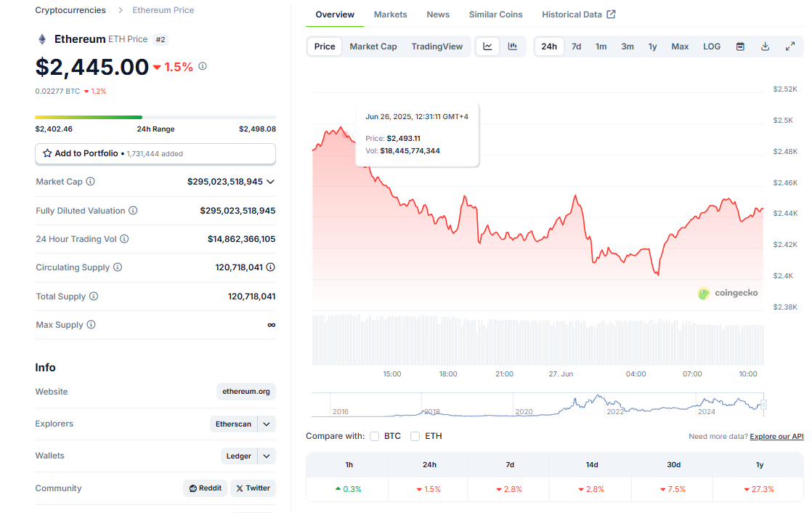Image resolution: width=812 pixels, height=513 pixels.
Task: Open the Etherscan explorer button
Action: point(234,424)
